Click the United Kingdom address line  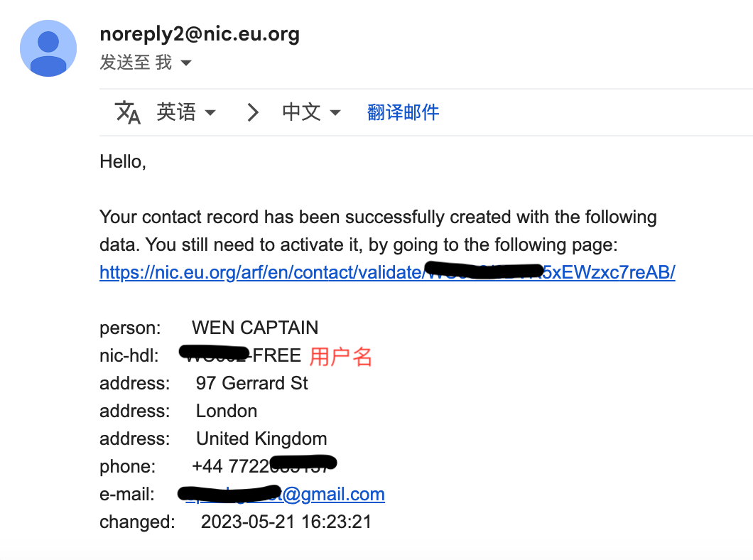coord(261,438)
